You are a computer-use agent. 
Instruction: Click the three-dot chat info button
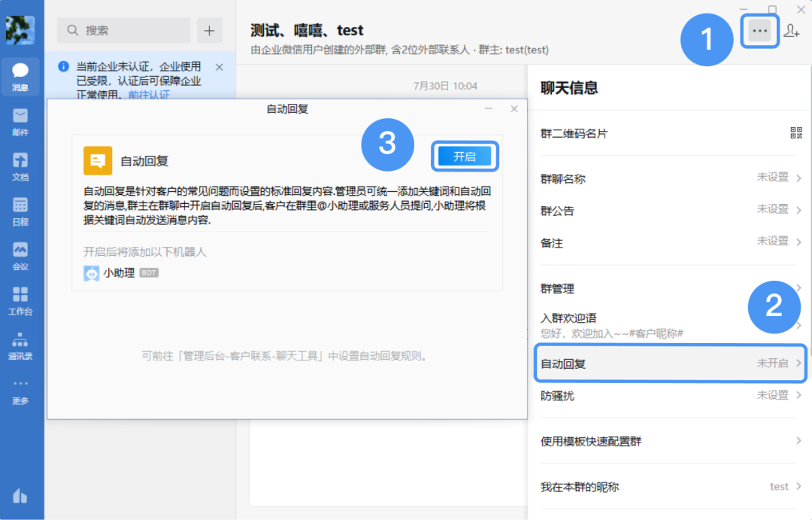pos(760,31)
